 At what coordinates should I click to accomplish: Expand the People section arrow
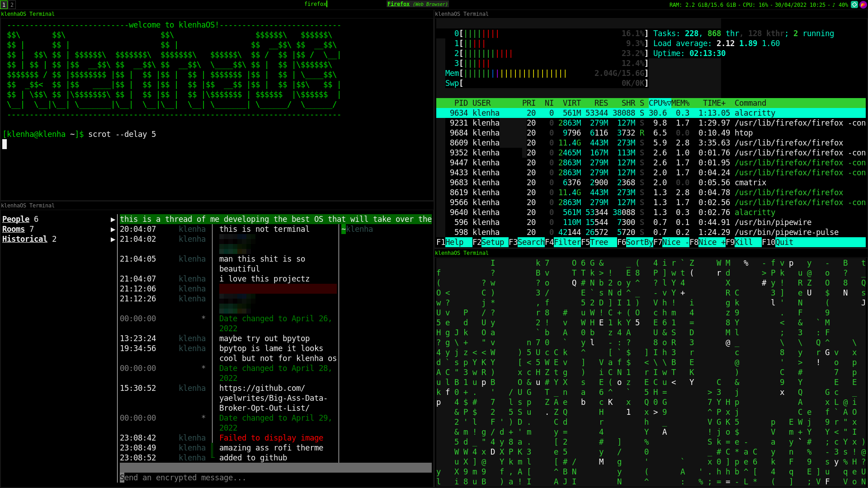[113, 219]
